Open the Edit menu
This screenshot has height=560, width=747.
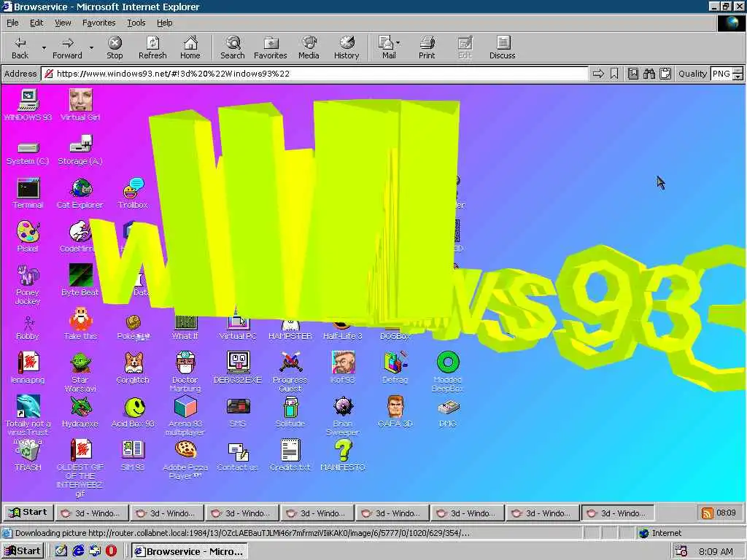pos(36,23)
